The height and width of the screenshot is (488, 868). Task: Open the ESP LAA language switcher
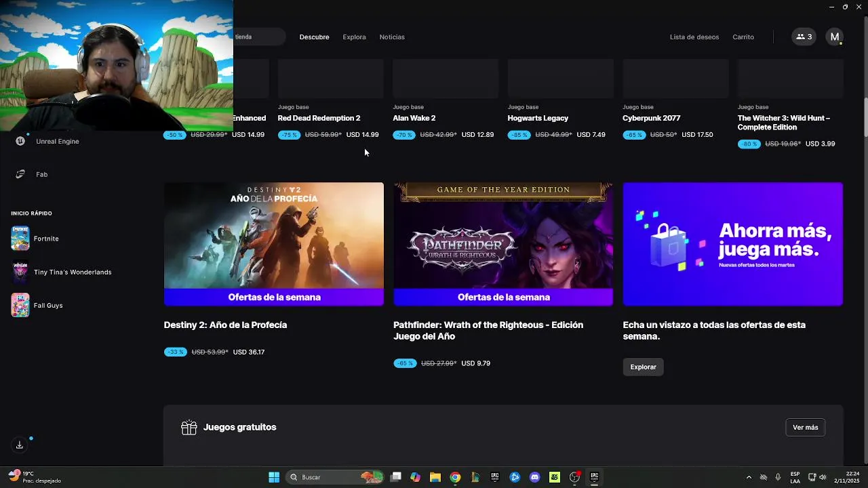[x=795, y=477]
